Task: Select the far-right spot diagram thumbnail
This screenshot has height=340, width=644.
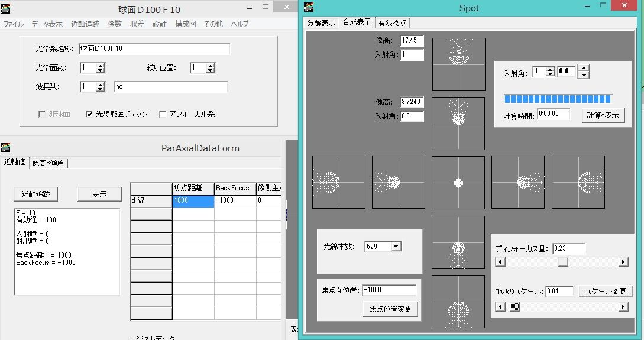Action: point(578,182)
